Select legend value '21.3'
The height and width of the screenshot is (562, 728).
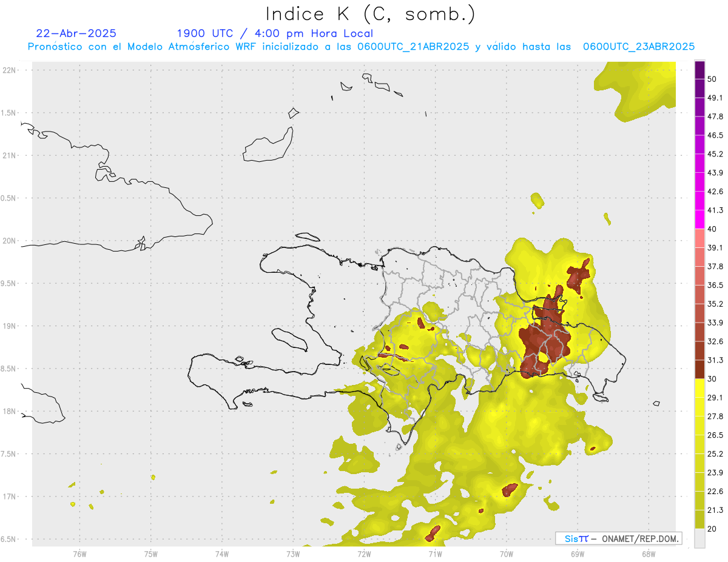coord(715,510)
